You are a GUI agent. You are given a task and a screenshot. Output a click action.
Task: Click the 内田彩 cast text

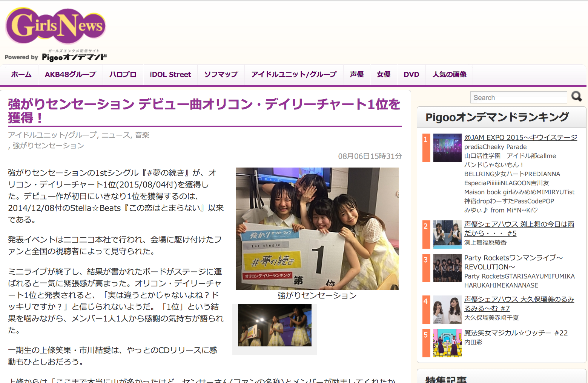pyautogui.click(x=473, y=342)
